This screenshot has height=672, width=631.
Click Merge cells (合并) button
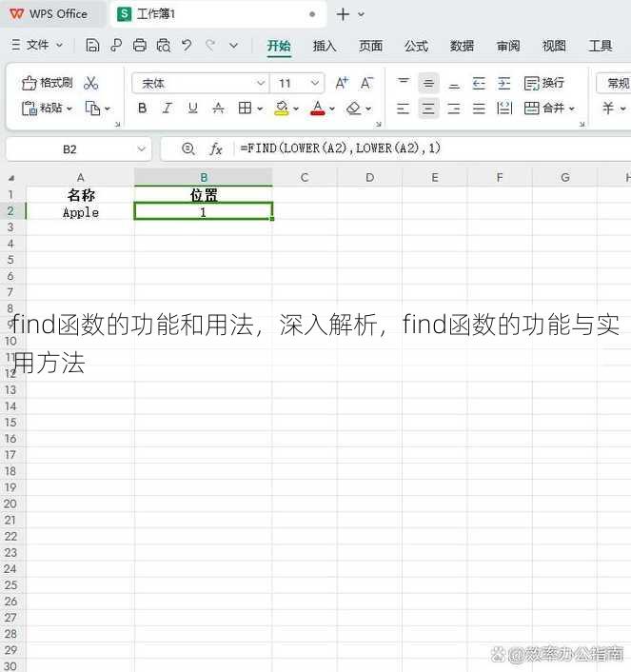coord(543,108)
